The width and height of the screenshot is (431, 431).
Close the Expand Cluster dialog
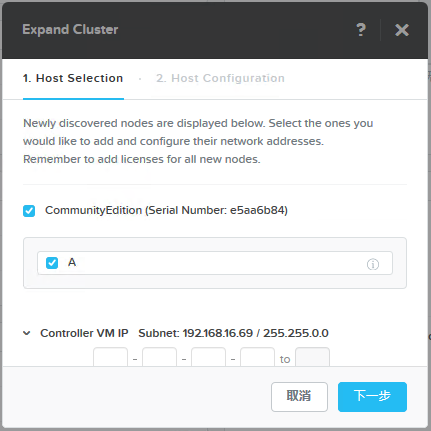coord(402,30)
